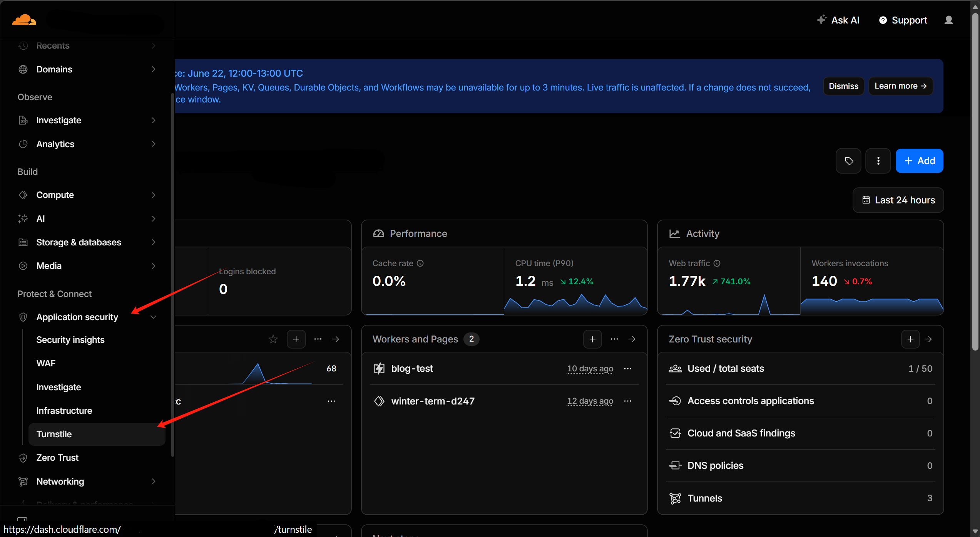Click the star favorite icon
Screen dimensions: 980x537
coord(273,339)
